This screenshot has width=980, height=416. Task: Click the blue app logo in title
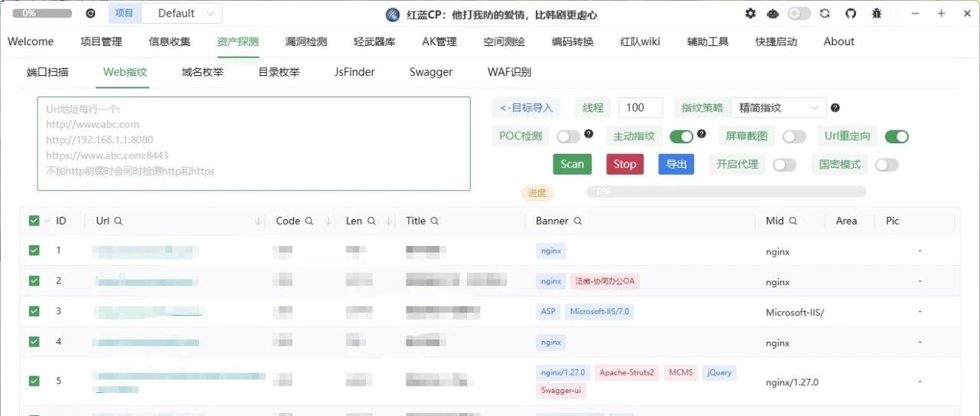pos(393,15)
